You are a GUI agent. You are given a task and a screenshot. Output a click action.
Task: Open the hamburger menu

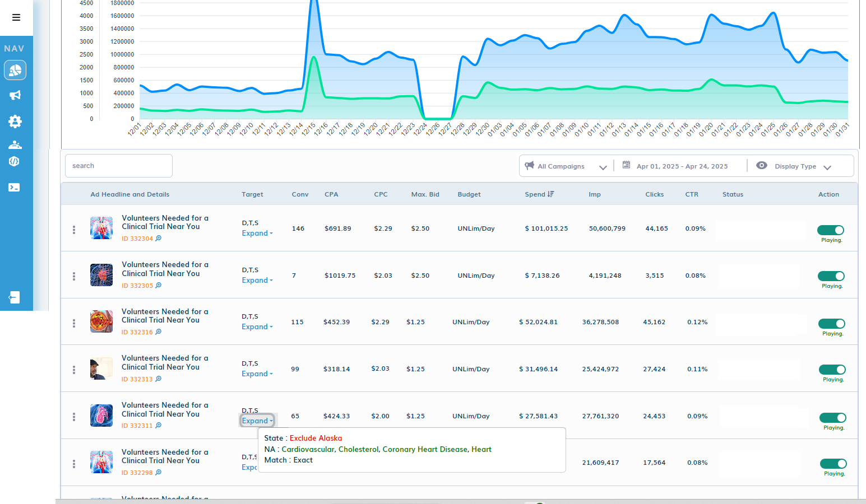[16, 17]
